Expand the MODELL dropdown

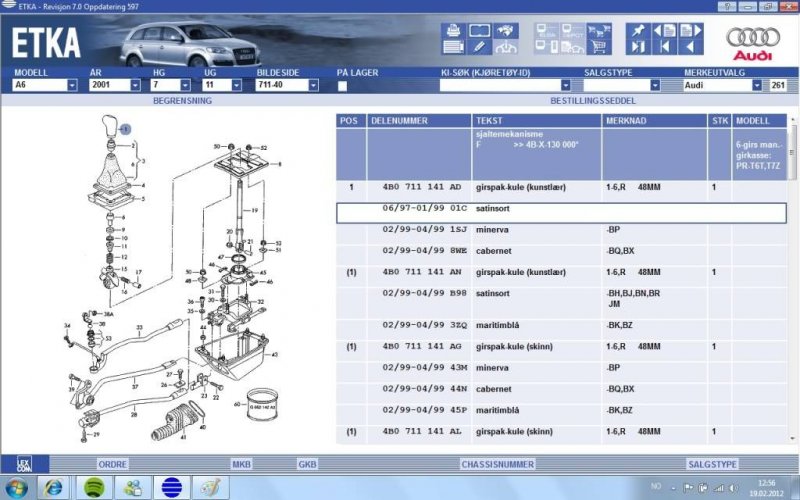click(x=72, y=86)
